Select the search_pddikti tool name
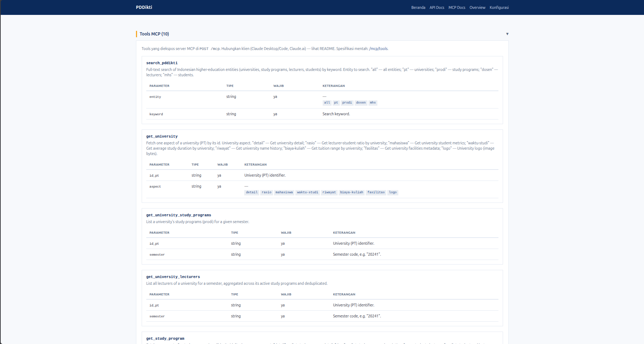Viewport: 644px width, 344px height. click(162, 63)
